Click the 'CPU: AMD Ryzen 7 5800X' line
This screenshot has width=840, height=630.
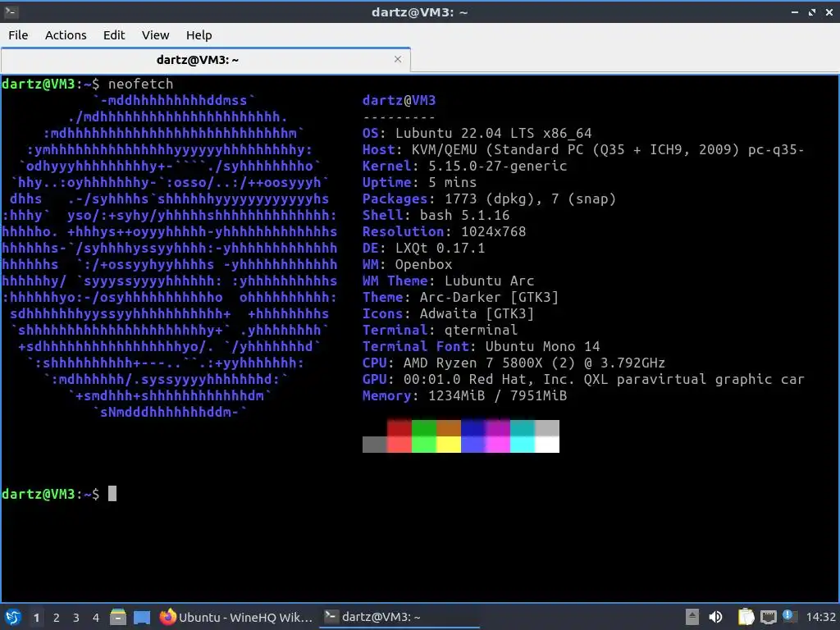pyautogui.click(x=514, y=363)
